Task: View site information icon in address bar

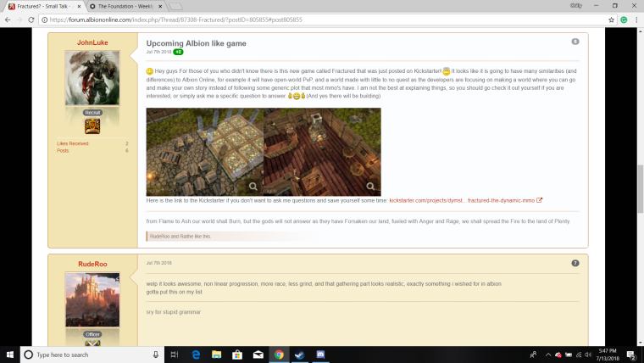Action: (x=44, y=20)
